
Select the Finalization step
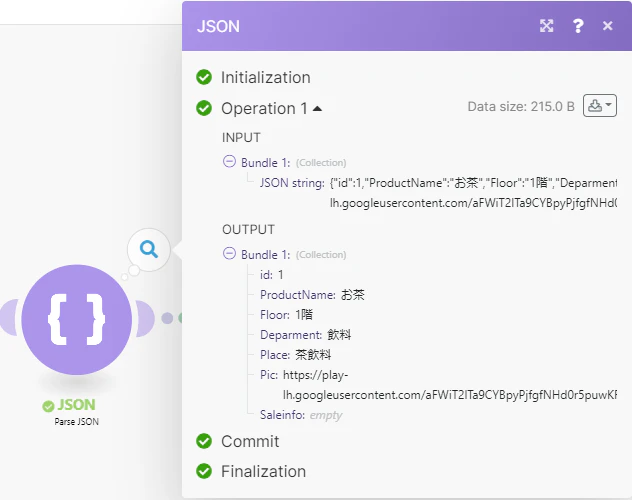(x=263, y=471)
